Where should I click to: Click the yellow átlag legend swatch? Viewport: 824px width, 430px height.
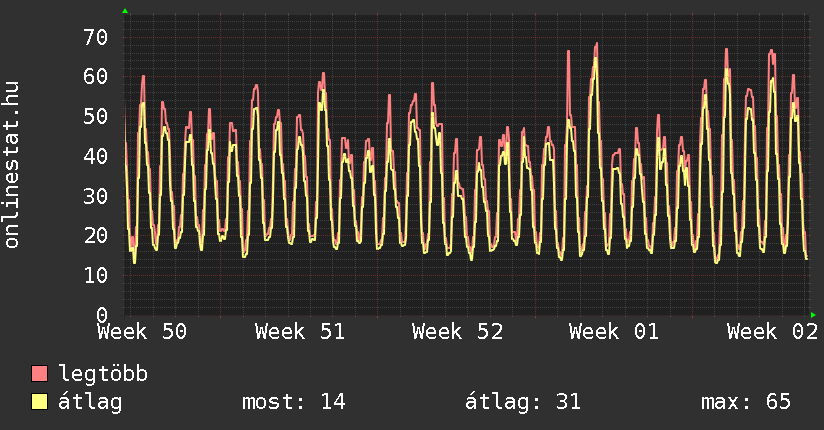click(40, 402)
